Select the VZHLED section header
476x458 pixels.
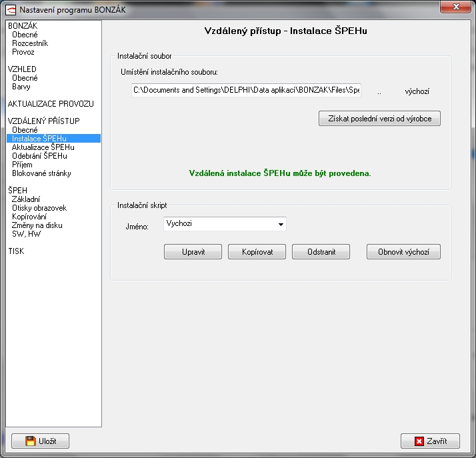point(22,69)
